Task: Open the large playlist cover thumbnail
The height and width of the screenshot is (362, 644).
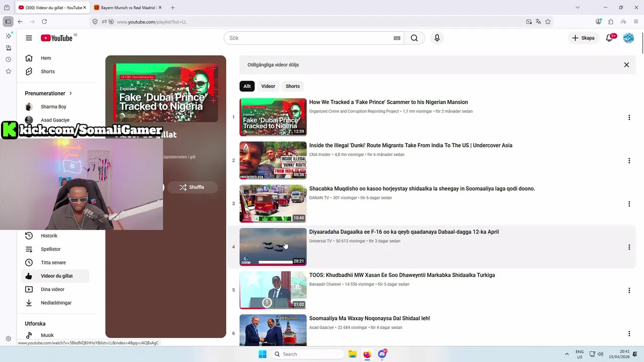Action: click(166, 93)
